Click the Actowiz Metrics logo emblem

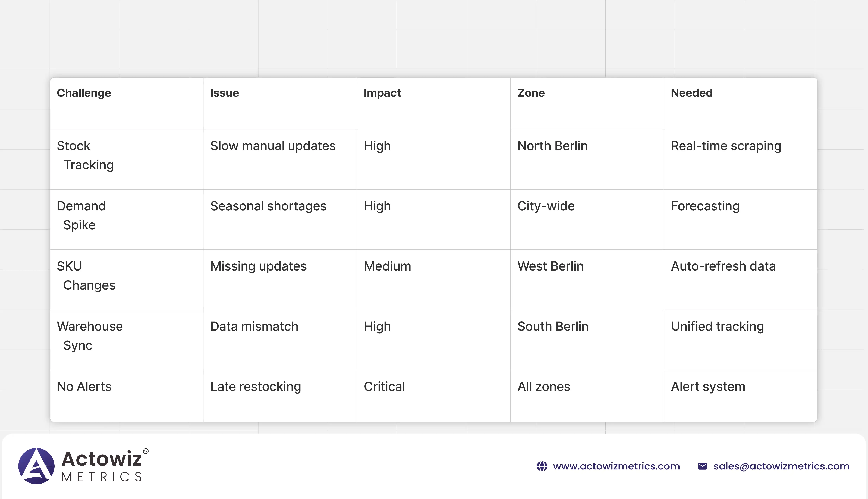[x=36, y=466]
